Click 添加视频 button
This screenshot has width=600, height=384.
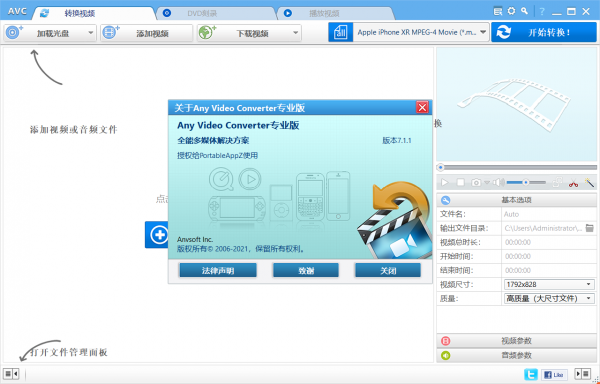[x=147, y=33]
